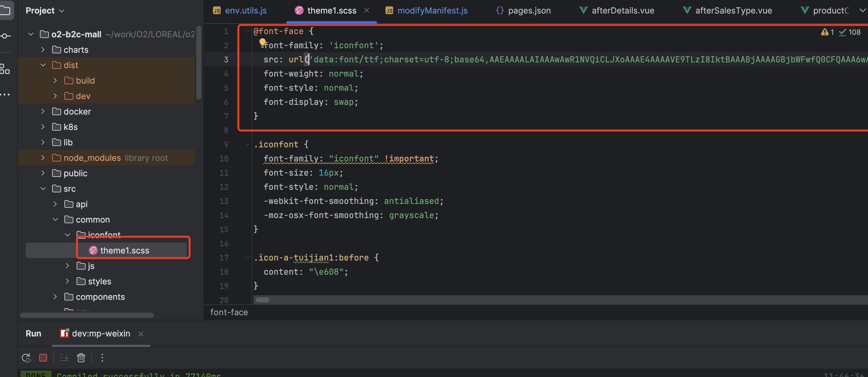Click the font-face breadcrumb
The width and height of the screenshot is (868, 377).
click(x=229, y=312)
